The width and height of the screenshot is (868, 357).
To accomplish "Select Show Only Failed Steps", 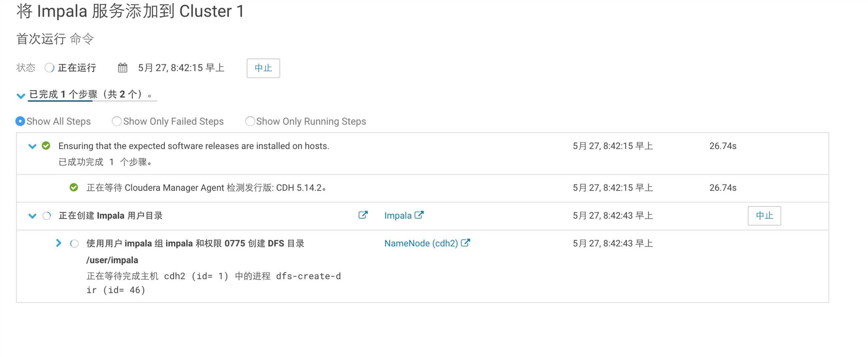I will (x=116, y=121).
